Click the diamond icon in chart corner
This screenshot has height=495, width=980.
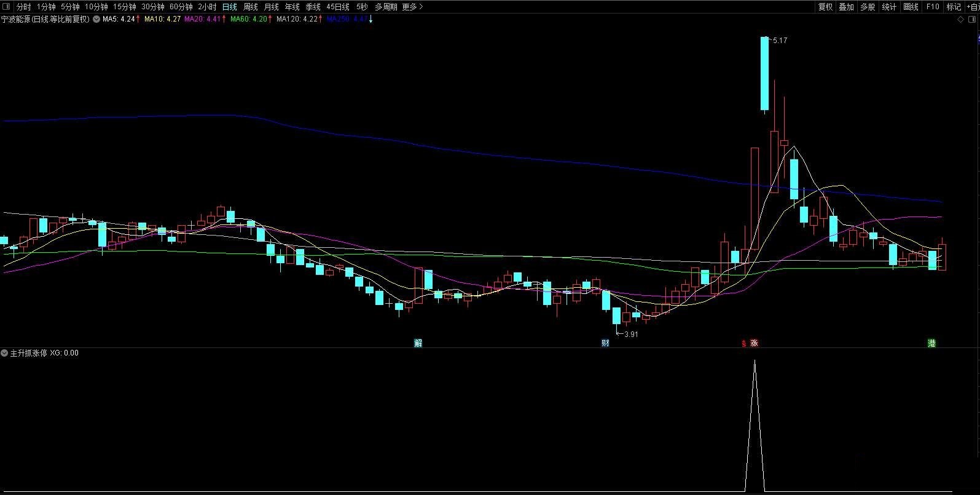pyautogui.click(x=962, y=19)
